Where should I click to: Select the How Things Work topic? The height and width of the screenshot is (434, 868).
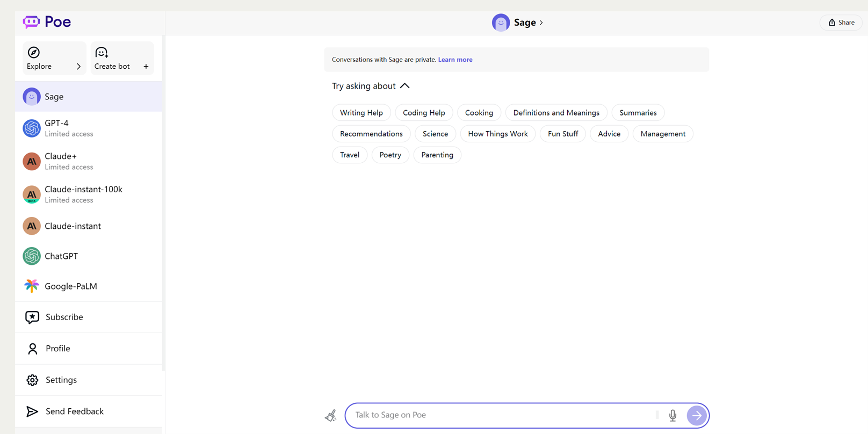click(498, 134)
